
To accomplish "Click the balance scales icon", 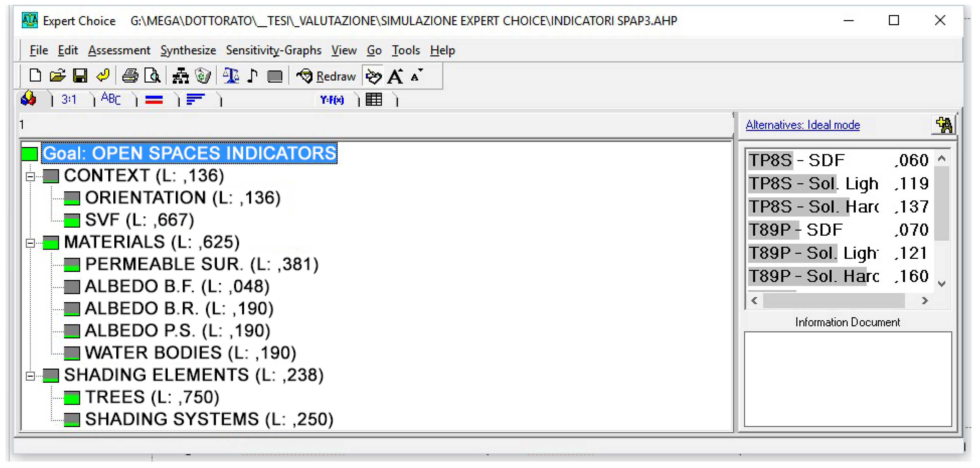I will [x=231, y=76].
